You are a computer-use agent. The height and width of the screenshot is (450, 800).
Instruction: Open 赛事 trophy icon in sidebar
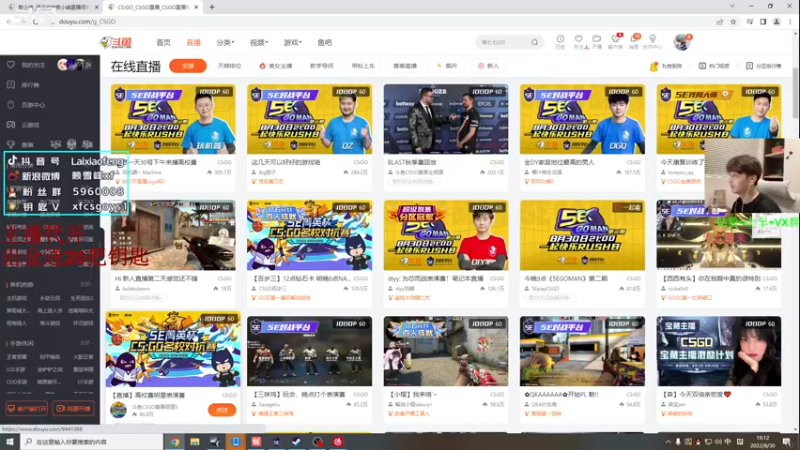[11, 144]
